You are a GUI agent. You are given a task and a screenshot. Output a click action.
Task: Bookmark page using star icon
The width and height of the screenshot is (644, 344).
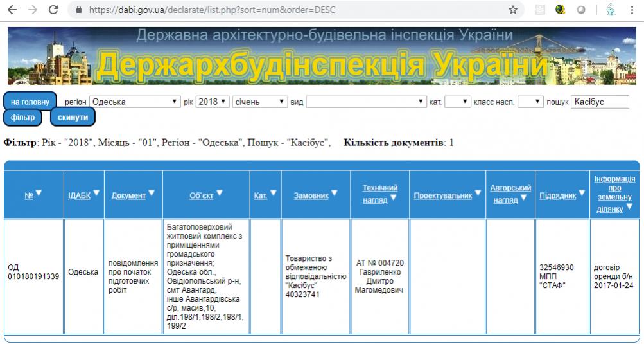513,10
